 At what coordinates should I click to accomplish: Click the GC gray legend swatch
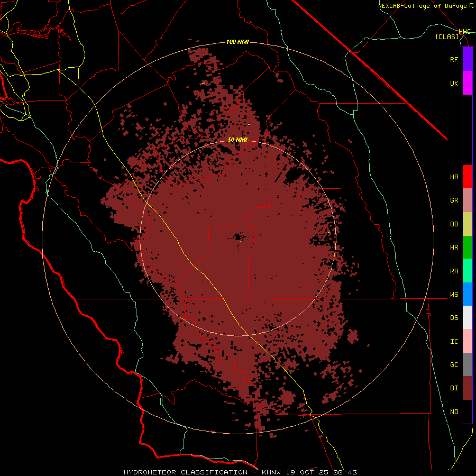(467, 364)
